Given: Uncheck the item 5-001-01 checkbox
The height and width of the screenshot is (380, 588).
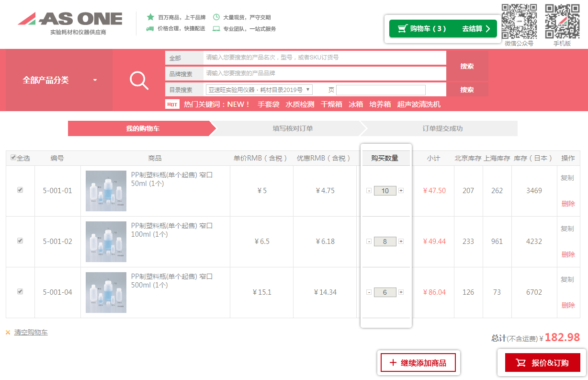Looking at the screenshot, I should 20,190.
